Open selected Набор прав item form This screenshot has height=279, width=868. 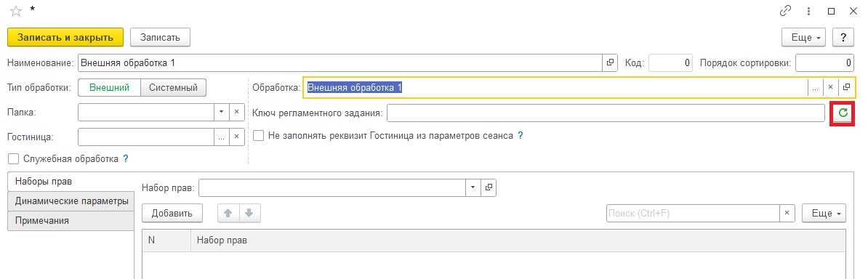coord(489,187)
